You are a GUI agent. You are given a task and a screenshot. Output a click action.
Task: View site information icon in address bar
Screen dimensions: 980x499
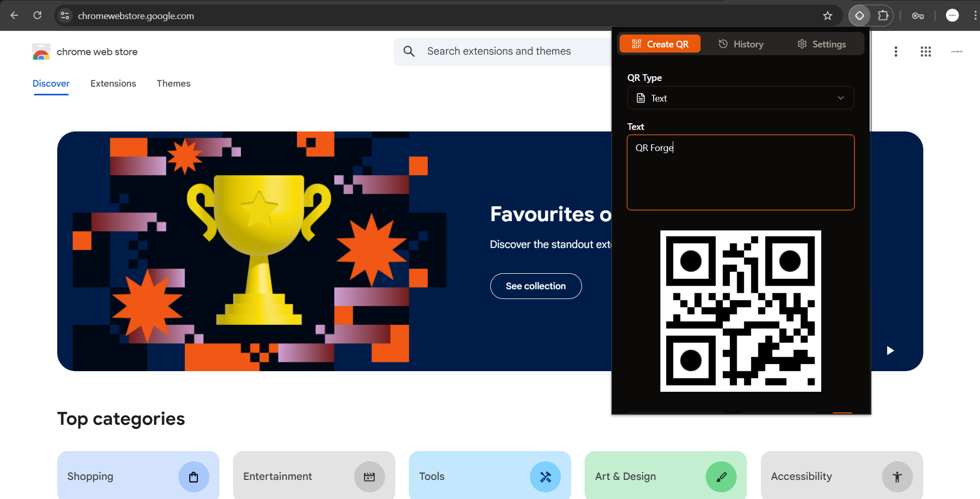[x=65, y=15]
